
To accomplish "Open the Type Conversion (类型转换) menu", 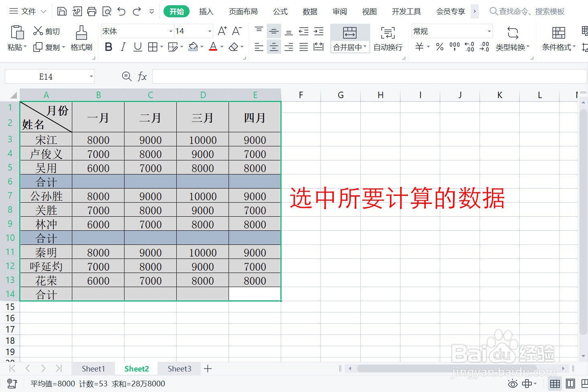I will pyautogui.click(x=512, y=39).
